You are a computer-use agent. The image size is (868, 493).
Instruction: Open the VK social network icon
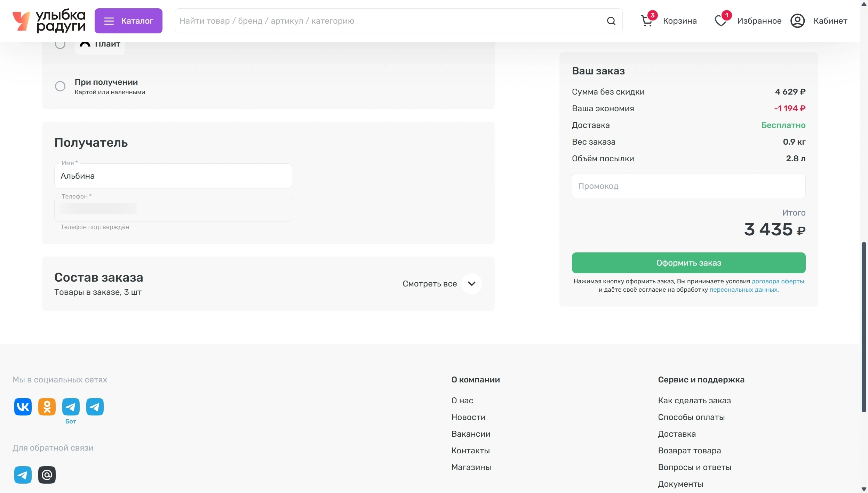(x=23, y=406)
